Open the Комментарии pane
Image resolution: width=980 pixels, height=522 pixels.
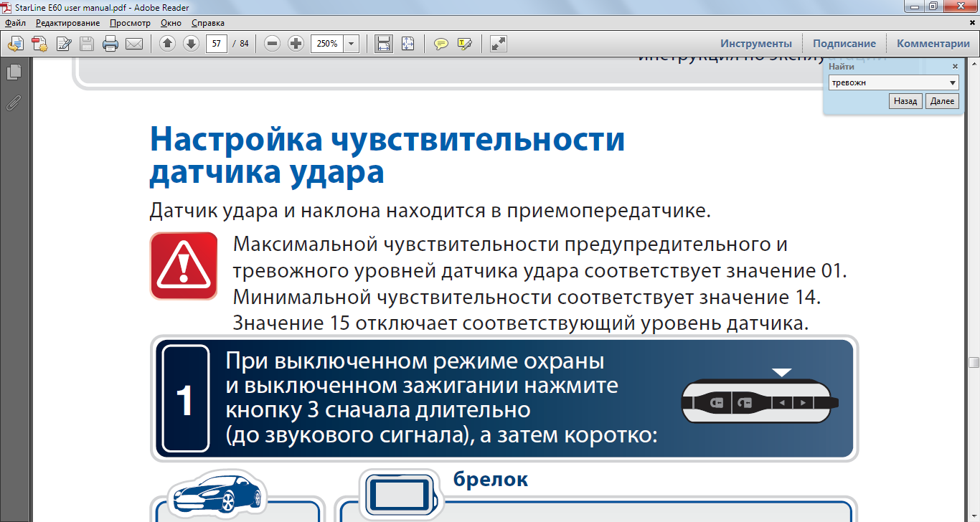[x=933, y=44]
